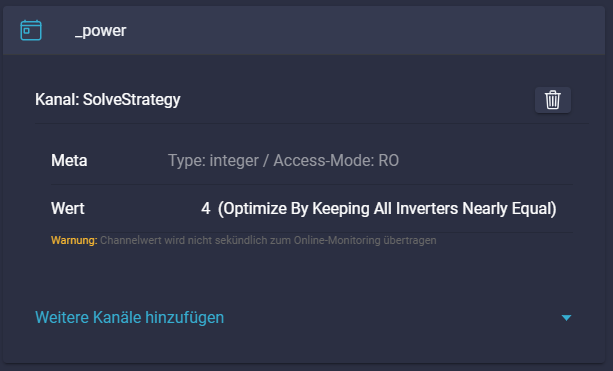This screenshot has width=613, height=371.
Task: Click the Access-Mode: RO portion of Meta
Action: (x=336, y=160)
